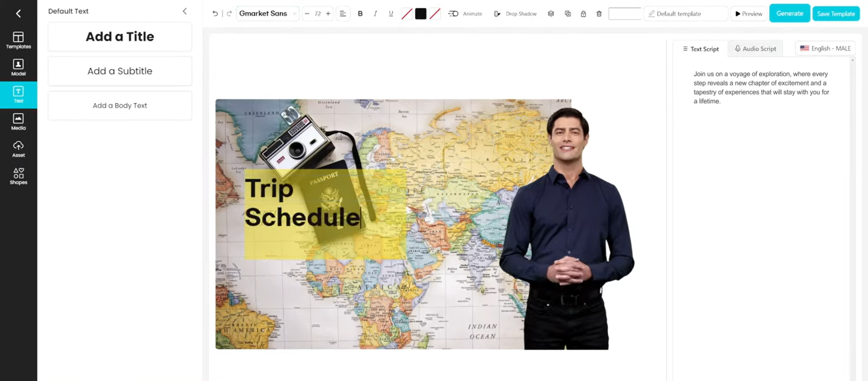The height and width of the screenshot is (381, 868).
Task: Increase font size with plus button
Action: pos(328,14)
